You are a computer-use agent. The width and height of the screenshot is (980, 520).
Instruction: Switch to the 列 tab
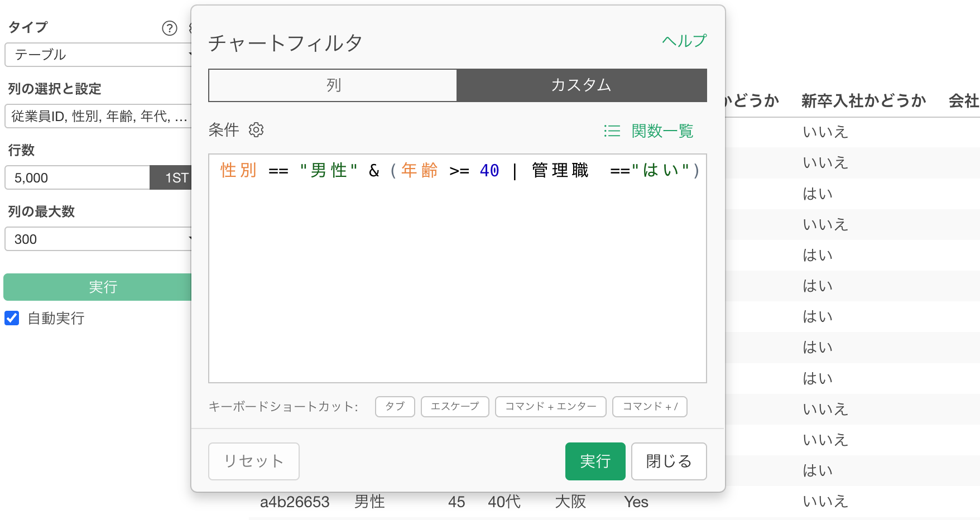pos(333,85)
